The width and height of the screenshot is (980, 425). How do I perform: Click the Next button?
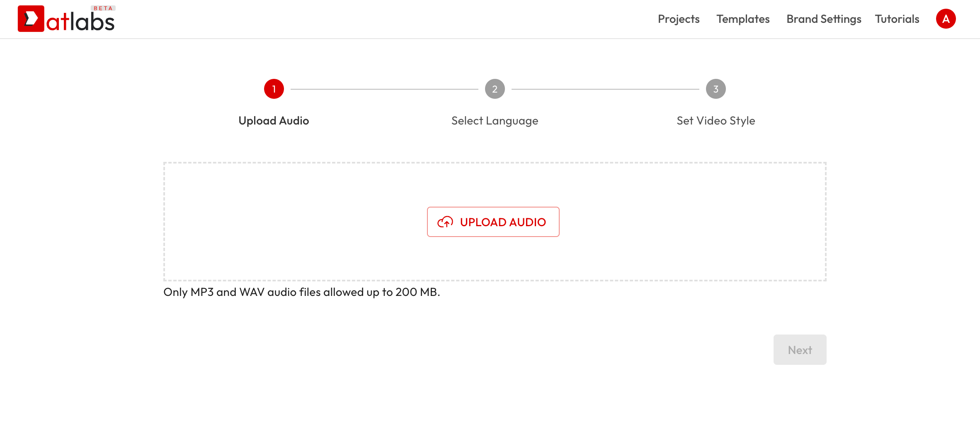tap(800, 350)
